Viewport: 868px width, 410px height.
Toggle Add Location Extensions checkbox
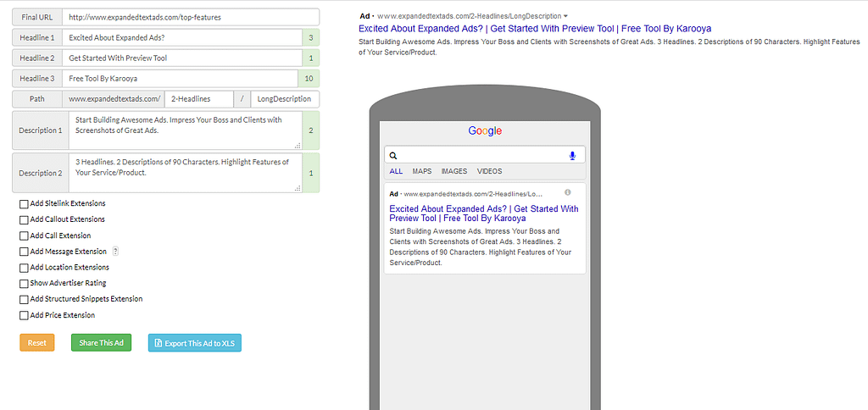[24, 268]
